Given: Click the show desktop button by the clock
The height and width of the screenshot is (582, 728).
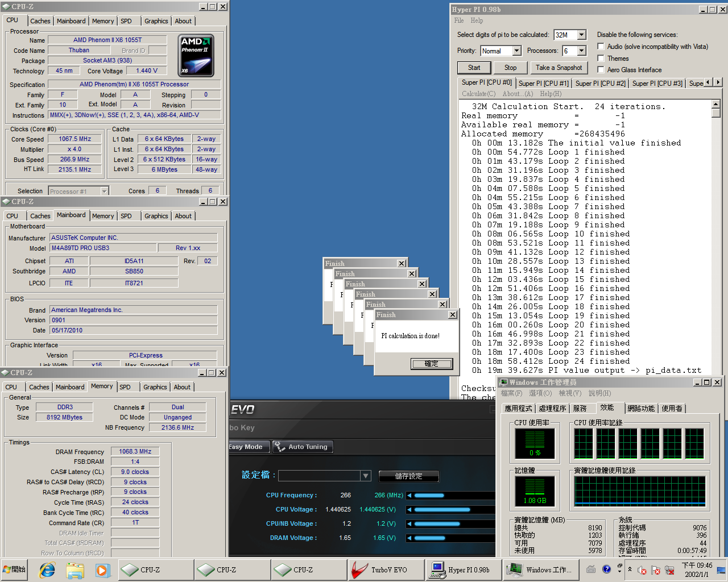Looking at the screenshot, I should (722, 570).
